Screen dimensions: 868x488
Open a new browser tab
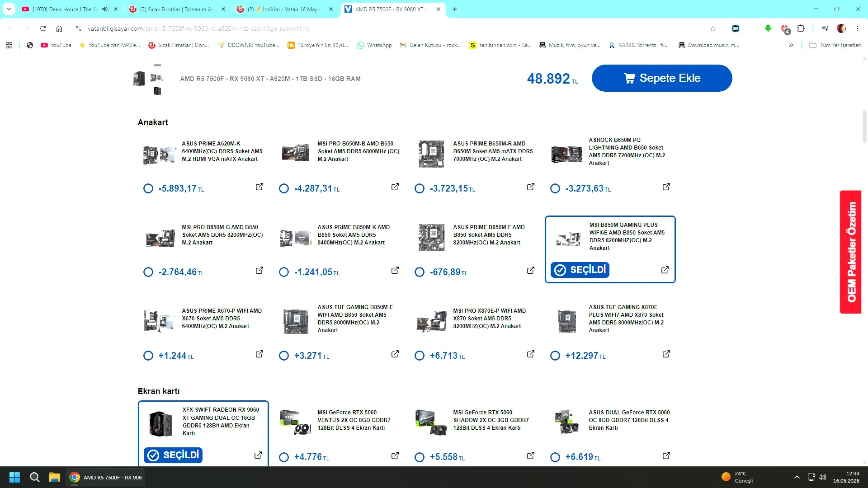[455, 9]
